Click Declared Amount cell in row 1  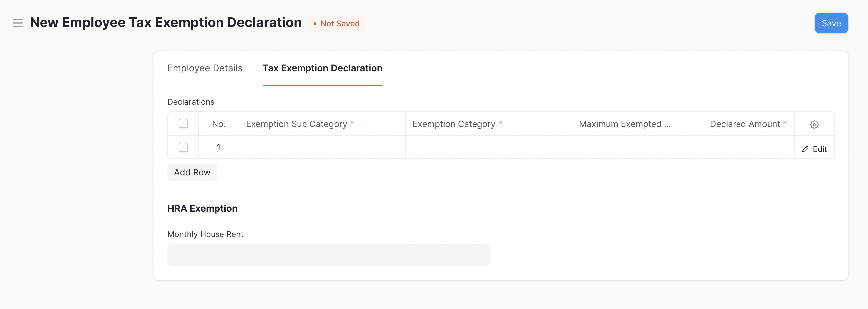738,148
